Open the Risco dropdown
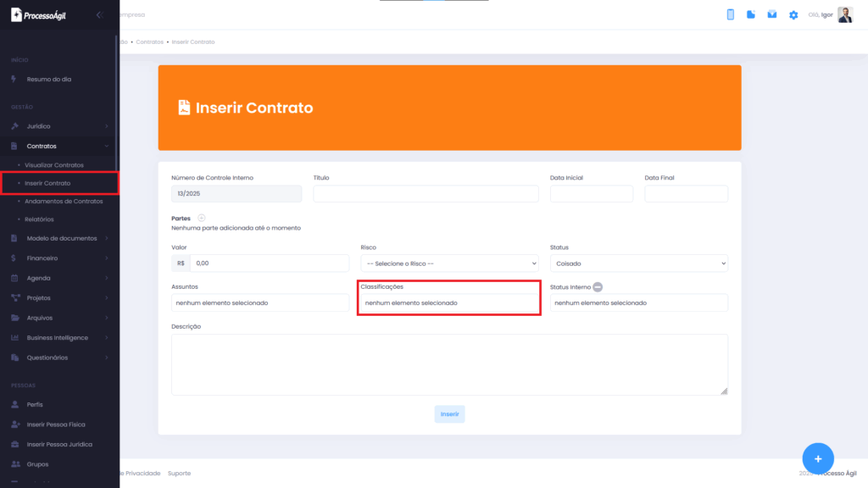This screenshot has width=868, height=488. coord(449,263)
